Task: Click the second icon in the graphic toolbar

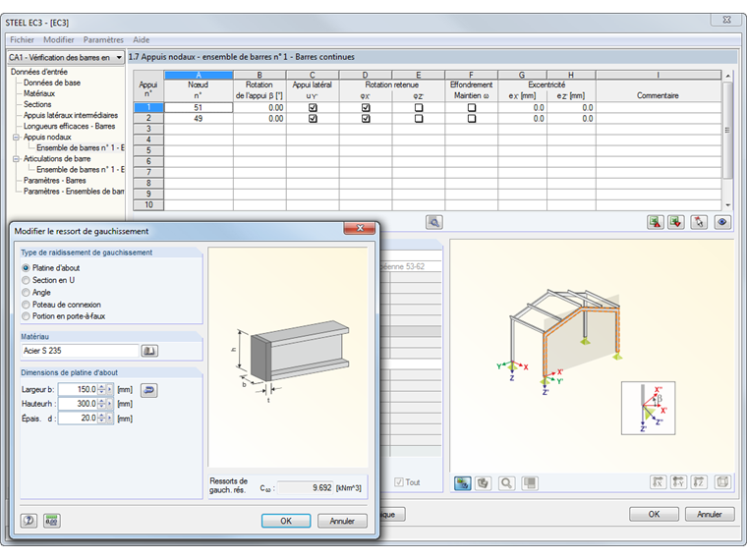Action: pyautogui.click(x=483, y=483)
